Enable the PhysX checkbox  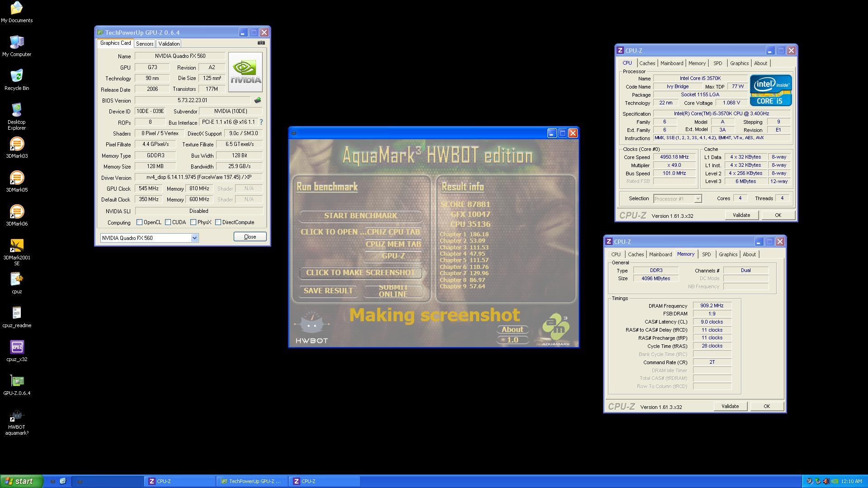(193, 222)
